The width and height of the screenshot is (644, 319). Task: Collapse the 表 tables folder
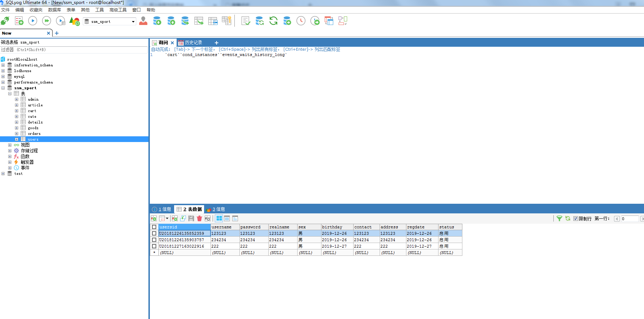(10, 93)
